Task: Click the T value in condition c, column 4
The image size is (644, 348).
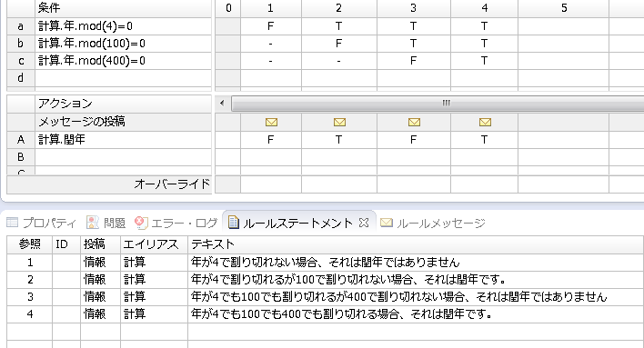Action: (x=485, y=61)
